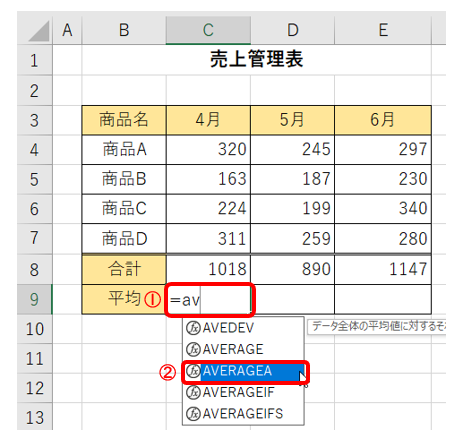This screenshot has height=448, width=473.
Task: Select the empty 平均 cell under 890
Action: [x=293, y=299]
